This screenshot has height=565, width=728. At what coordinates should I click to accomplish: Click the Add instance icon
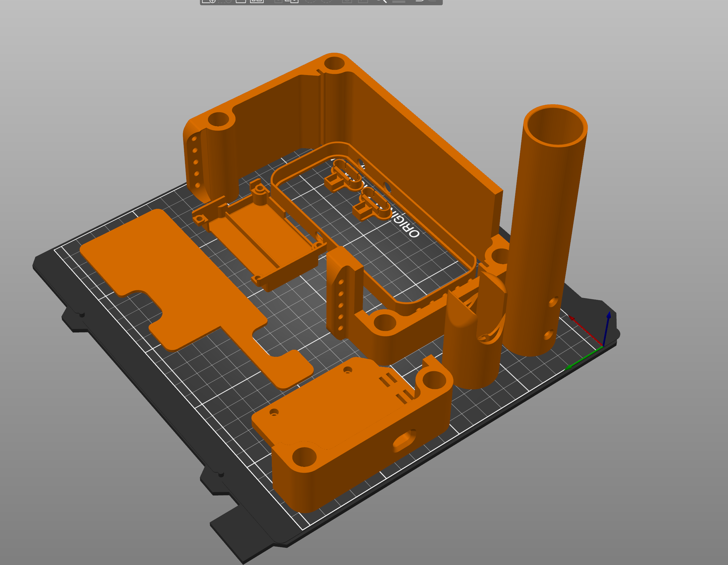310,1
